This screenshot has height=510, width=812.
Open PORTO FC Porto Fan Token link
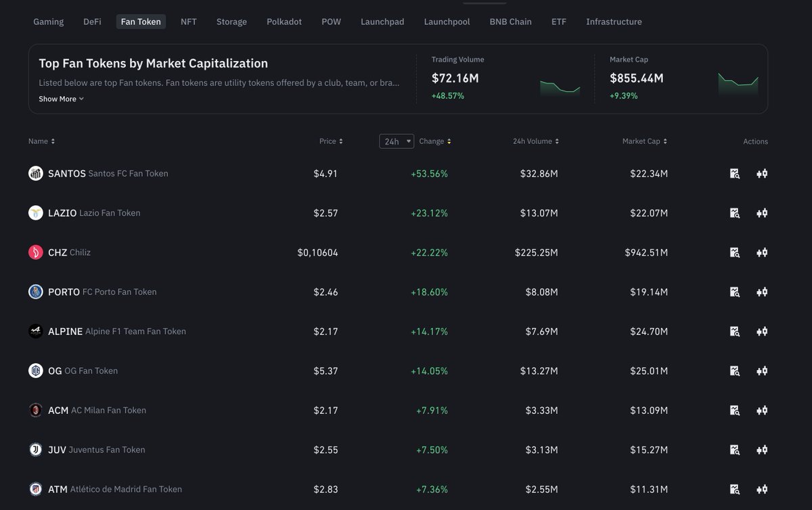102,292
